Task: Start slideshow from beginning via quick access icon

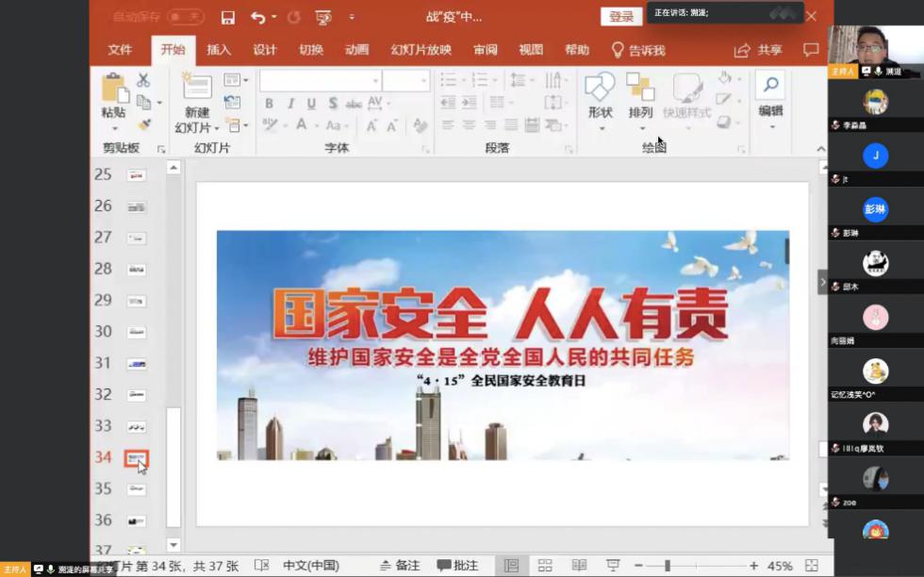Action: 322,18
